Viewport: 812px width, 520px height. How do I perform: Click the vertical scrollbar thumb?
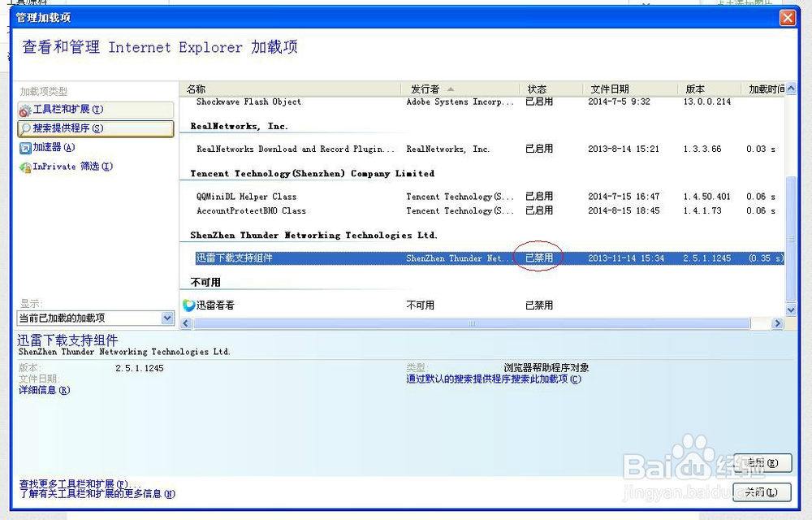[791, 239]
